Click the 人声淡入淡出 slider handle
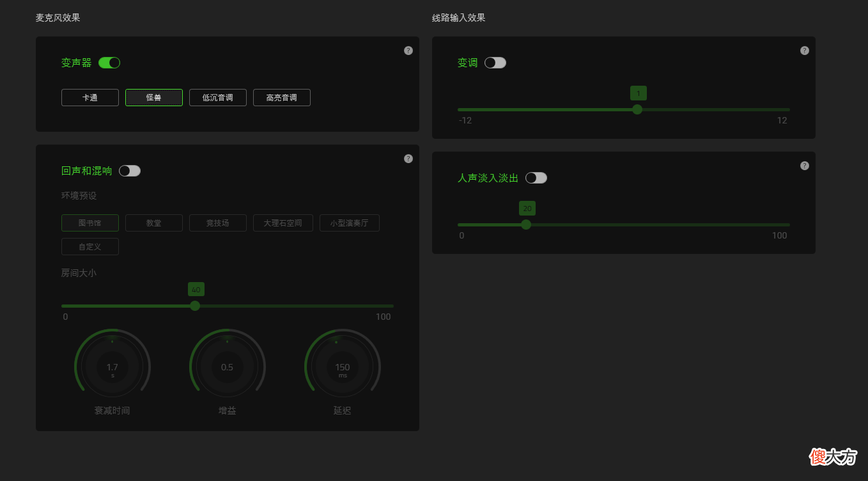 (x=526, y=225)
